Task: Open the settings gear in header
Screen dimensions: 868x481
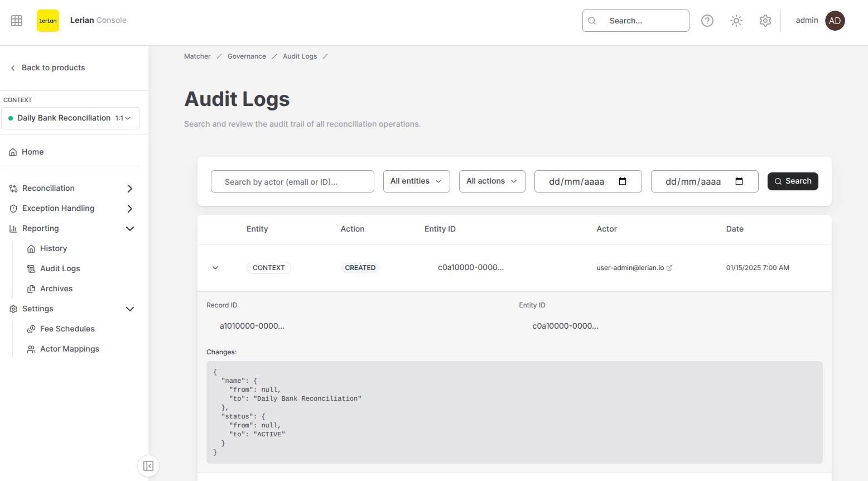Action: point(765,21)
